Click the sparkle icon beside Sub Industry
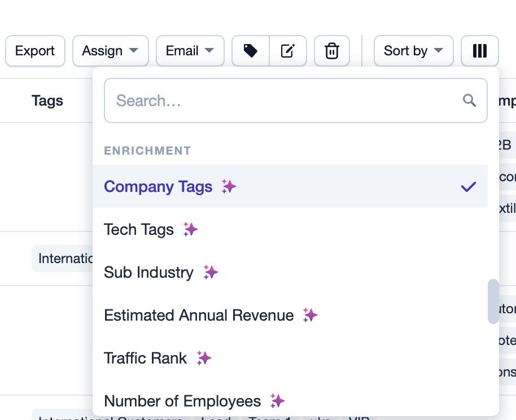 pos(211,272)
